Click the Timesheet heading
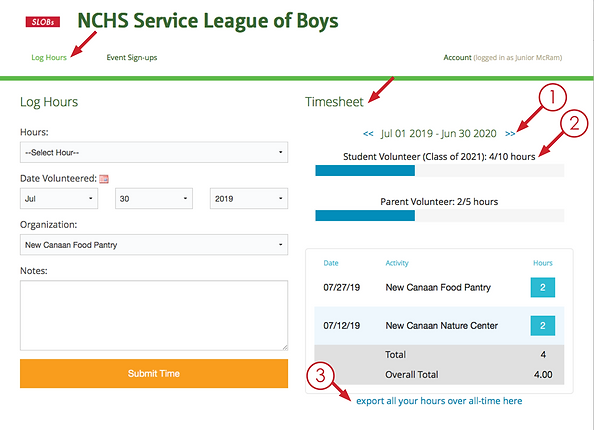 tap(334, 102)
